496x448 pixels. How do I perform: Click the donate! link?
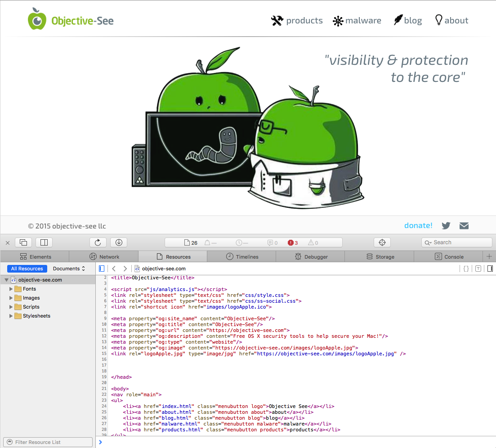click(x=418, y=226)
